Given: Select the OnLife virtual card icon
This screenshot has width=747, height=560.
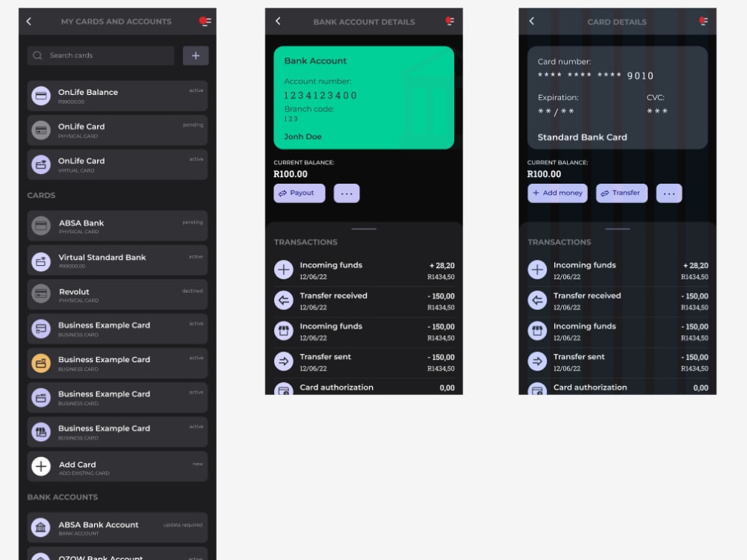Looking at the screenshot, I should tap(41, 164).
